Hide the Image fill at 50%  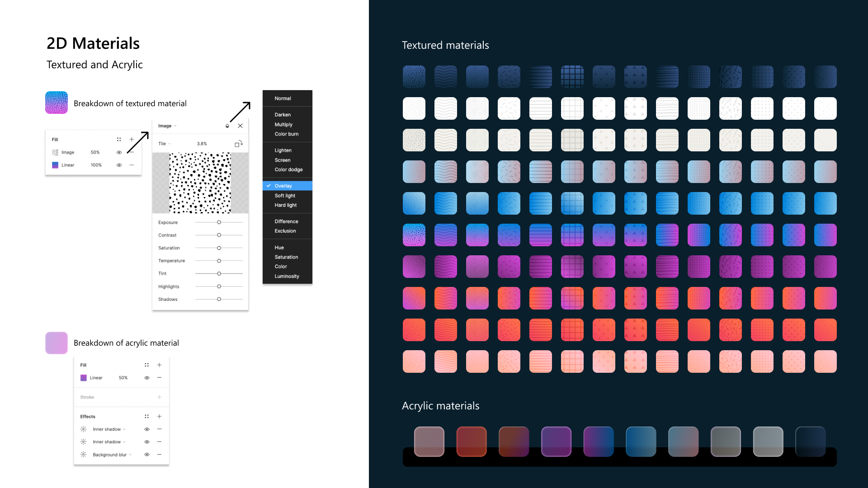[x=119, y=153]
